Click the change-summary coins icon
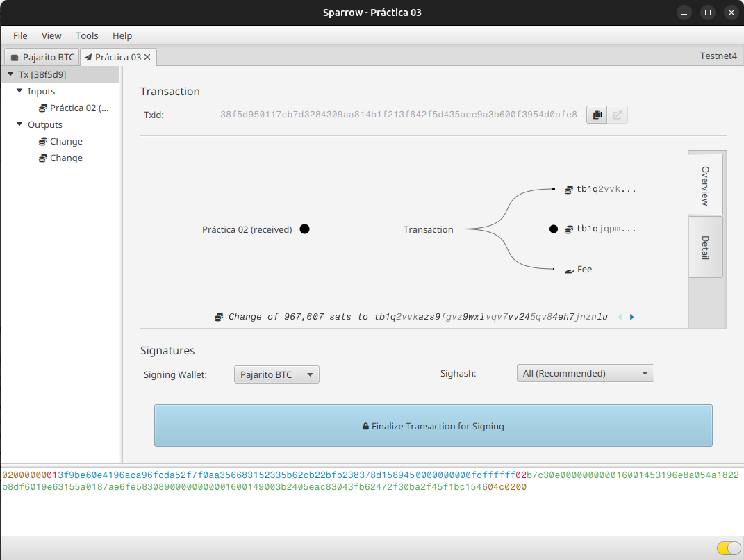The width and height of the screenshot is (744, 560). coord(219,317)
